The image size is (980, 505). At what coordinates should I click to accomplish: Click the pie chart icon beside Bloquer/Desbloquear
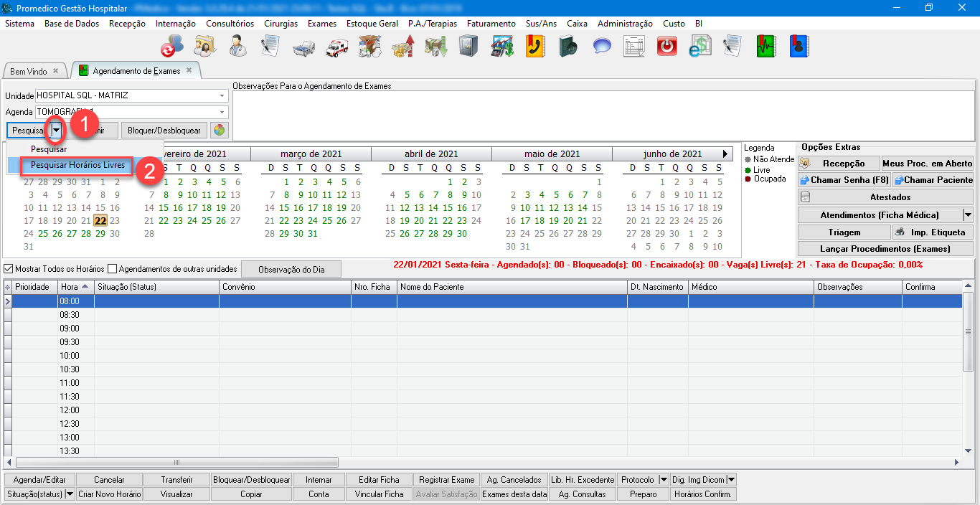point(219,131)
